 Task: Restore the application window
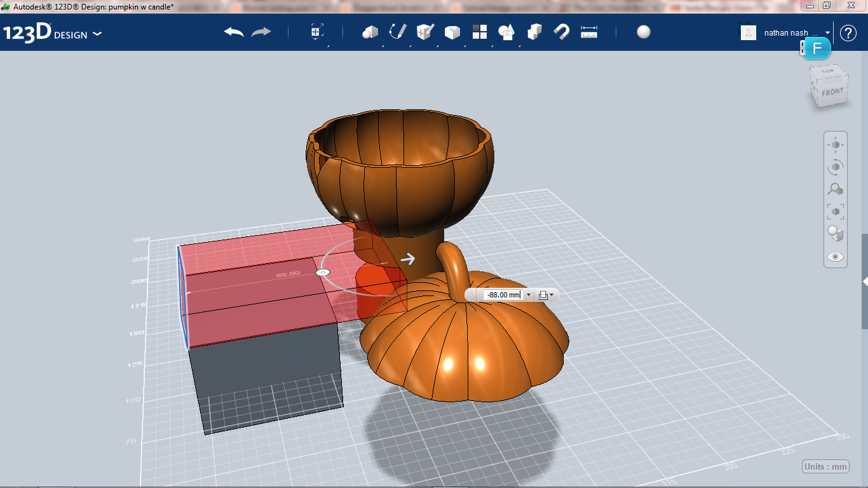[827, 5]
